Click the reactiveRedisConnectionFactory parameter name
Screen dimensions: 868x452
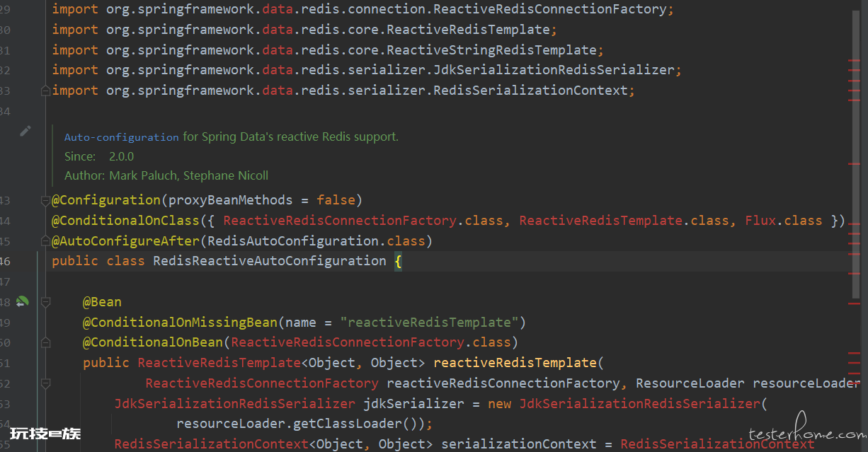tap(503, 383)
